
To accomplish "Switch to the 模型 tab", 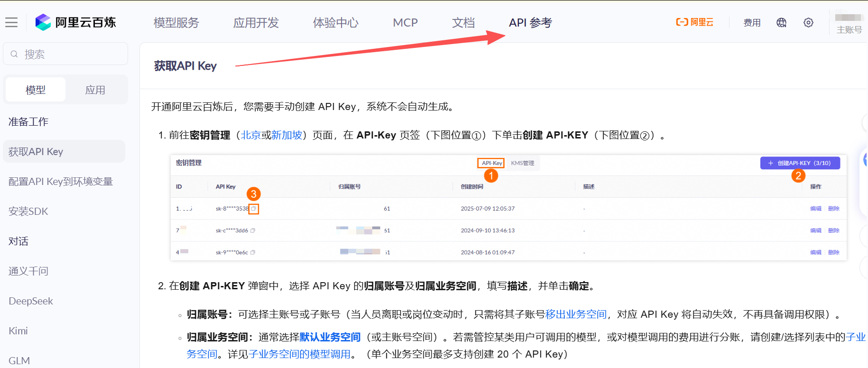I will [36, 90].
